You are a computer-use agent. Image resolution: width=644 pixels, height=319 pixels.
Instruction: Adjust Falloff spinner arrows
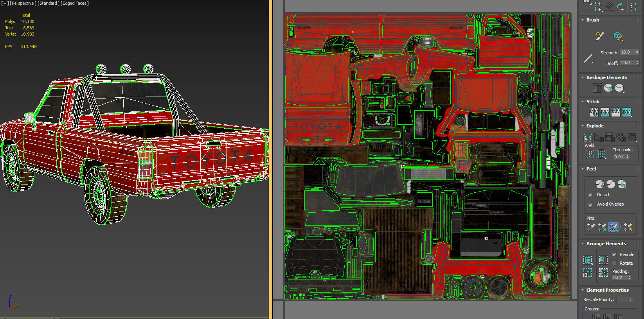tap(637, 63)
